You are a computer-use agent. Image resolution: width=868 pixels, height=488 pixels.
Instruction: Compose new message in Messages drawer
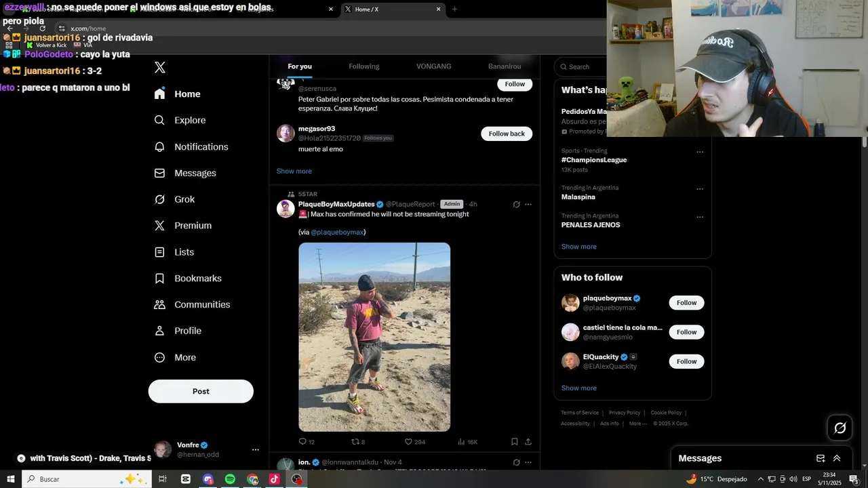tap(821, 458)
